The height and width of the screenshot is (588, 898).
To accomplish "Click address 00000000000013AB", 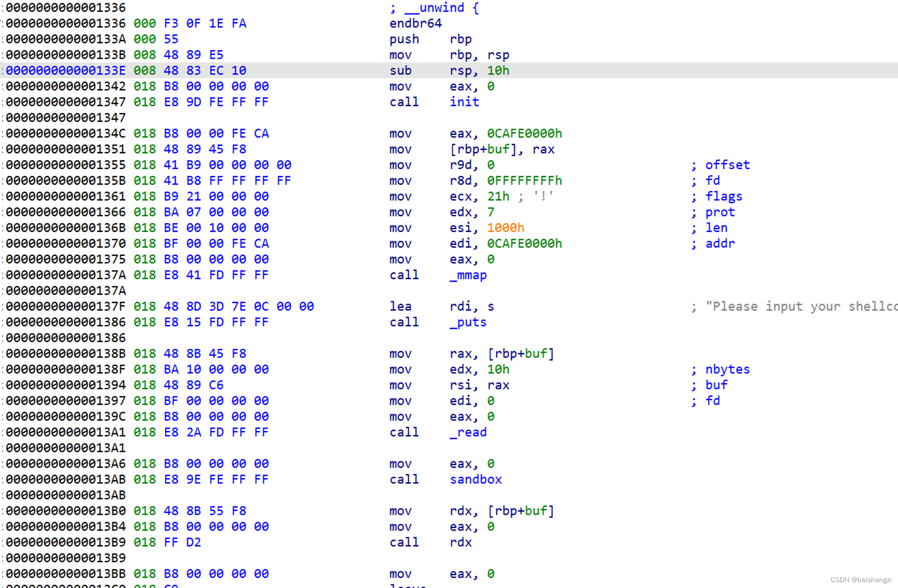I will (65, 479).
